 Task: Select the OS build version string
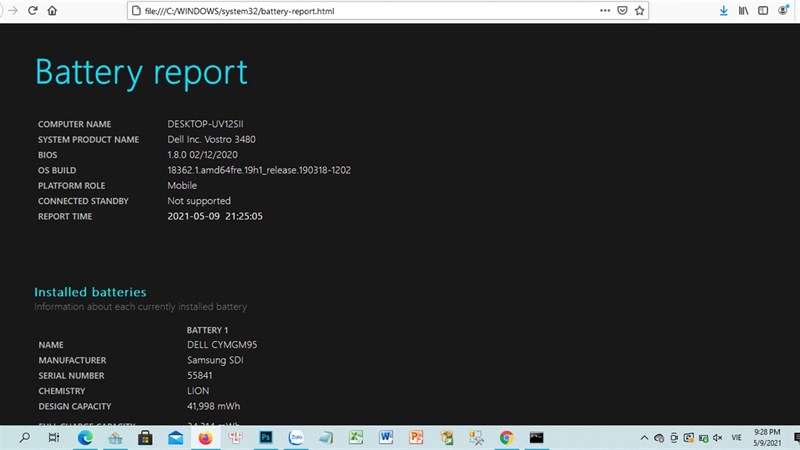(x=259, y=170)
